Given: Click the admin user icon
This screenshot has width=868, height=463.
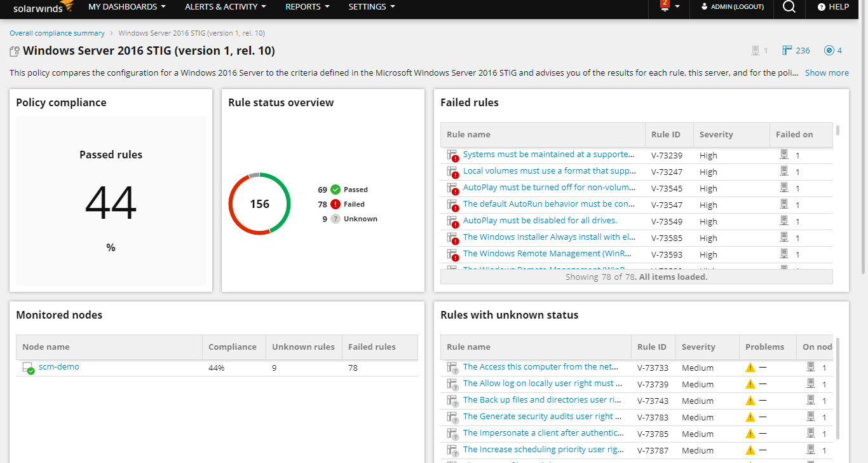Looking at the screenshot, I should [x=704, y=7].
